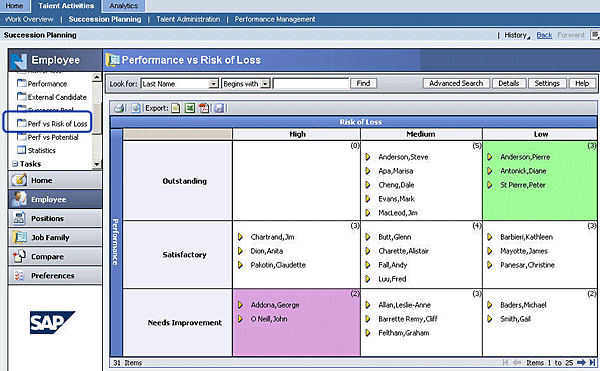Open the History dropdown

coord(517,35)
